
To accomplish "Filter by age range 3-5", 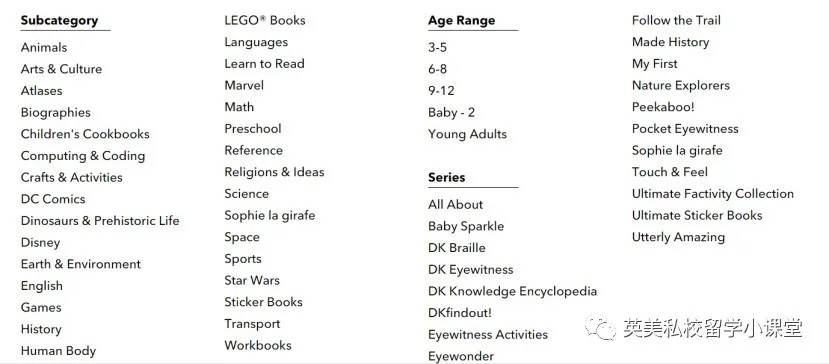I will click(437, 48).
